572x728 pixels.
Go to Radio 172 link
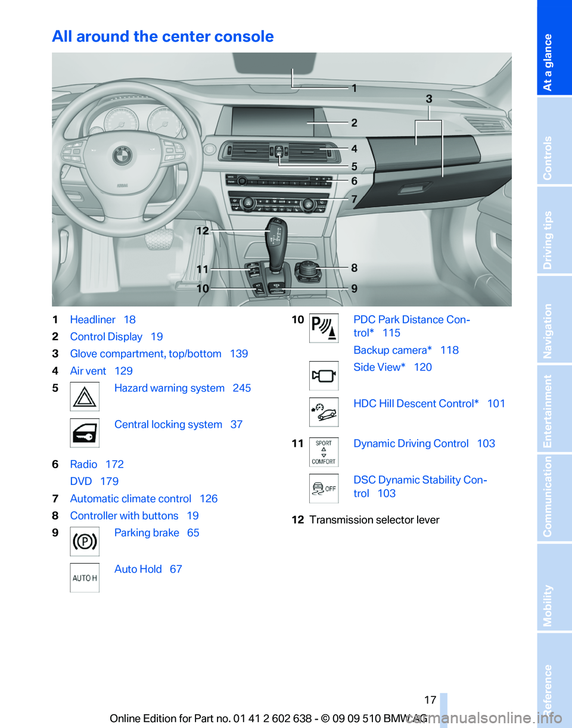[x=97, y=464]
